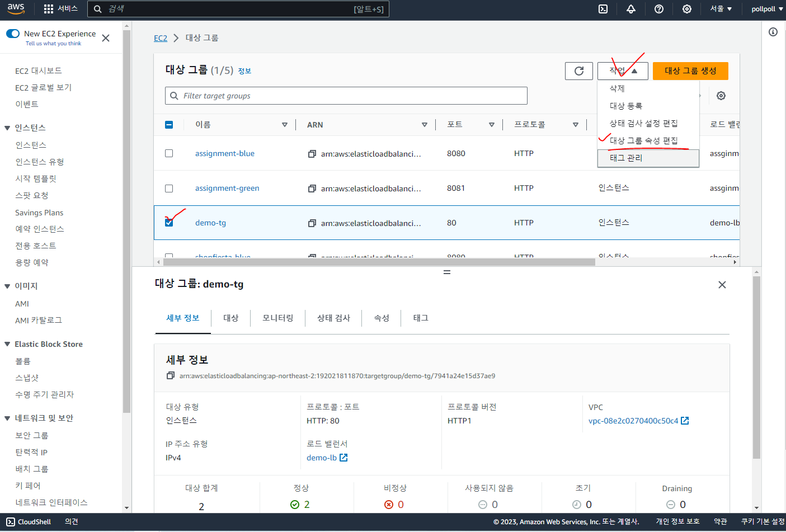Open the Seoul region dropdown
The image size is (786, 532).
[x=721, y=9]
